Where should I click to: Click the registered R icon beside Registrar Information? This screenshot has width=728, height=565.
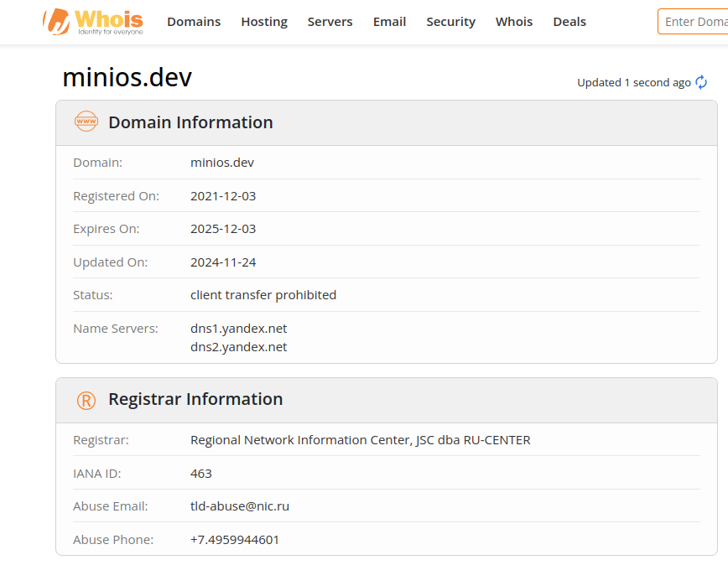(x=86, y=400)
